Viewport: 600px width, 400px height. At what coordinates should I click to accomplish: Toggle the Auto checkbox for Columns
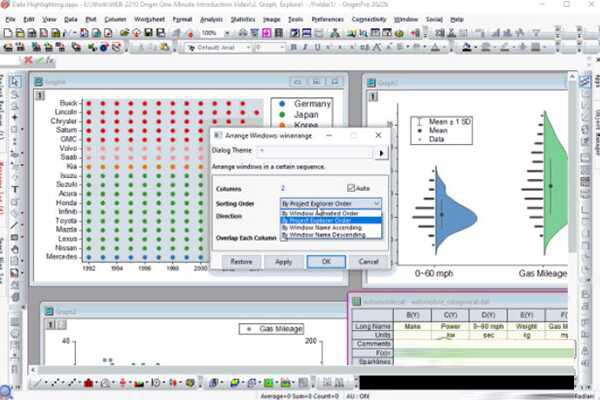pyautogui.click(x=351, y=187)
